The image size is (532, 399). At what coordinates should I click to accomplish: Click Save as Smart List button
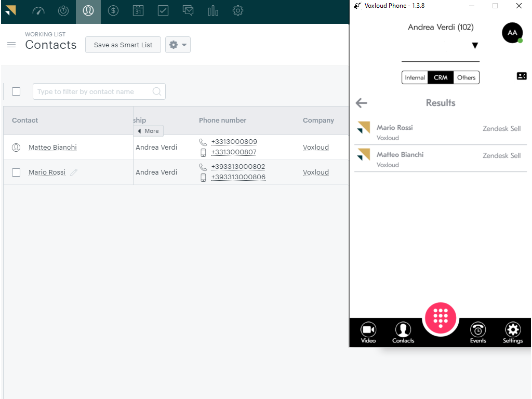[123, 45]
